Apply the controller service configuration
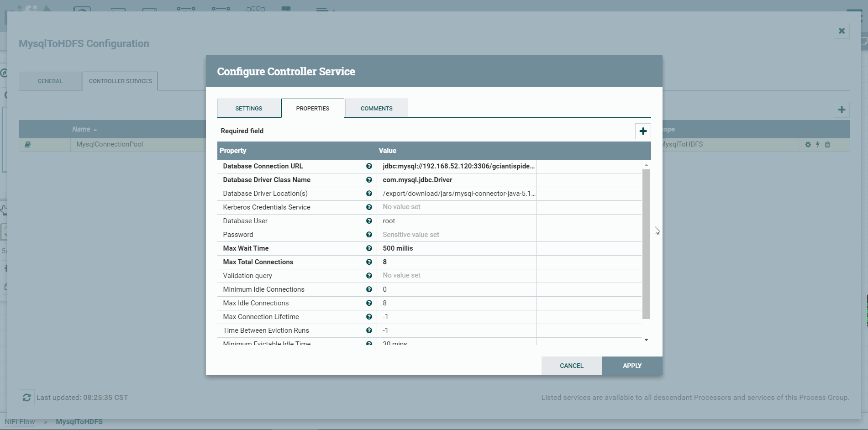The image size is (868, 430). [x=632, y=366]
